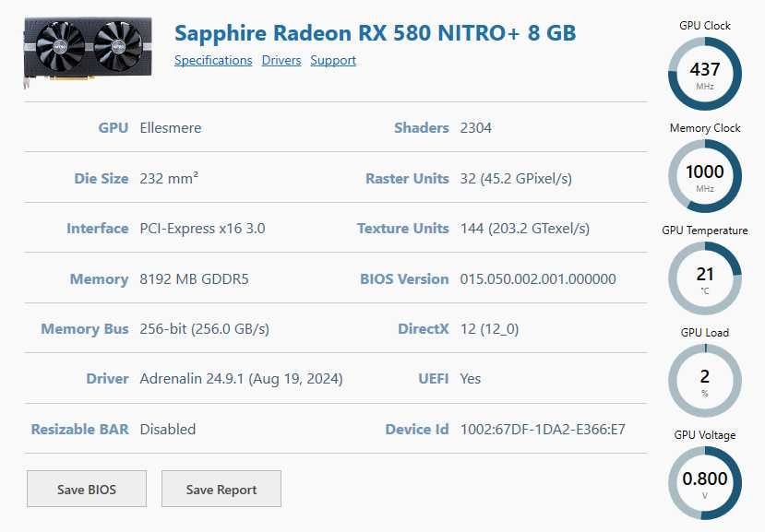
Task: Select the 'Adrenalin 24.9.1 (Aug 19, 2024)' driver value
Action: tap(241, 379)
